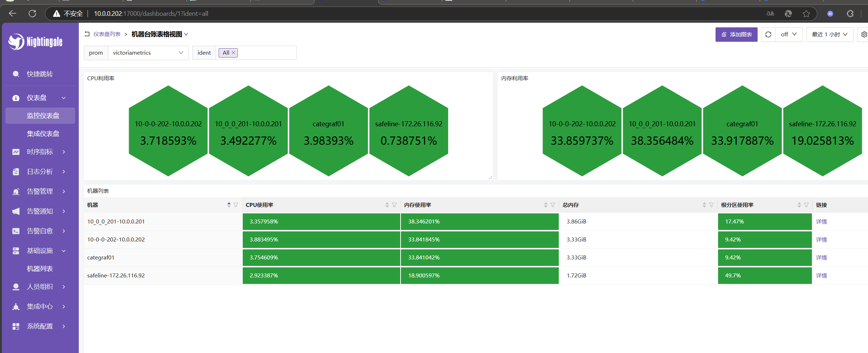This screenshot has width=868, height=353.
Task: Open the auto-refresh off dropdown
Action: [x=789, y=35]
